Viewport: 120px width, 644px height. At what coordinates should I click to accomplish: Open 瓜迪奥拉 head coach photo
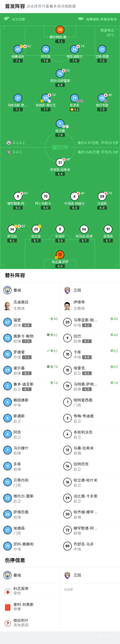coord(8,305)
